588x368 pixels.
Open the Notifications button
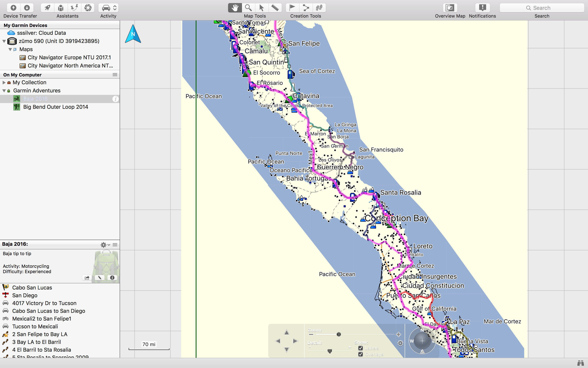coord(482,8)
